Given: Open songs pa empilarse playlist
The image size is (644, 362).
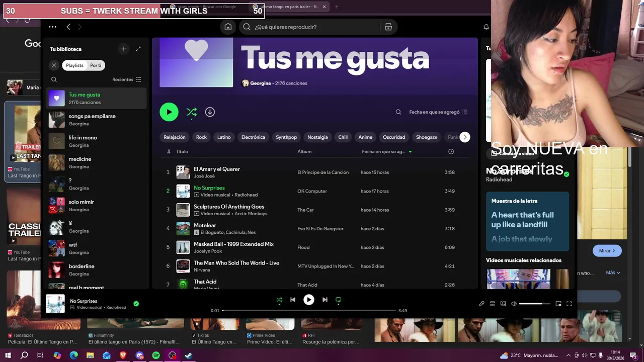Looking at the screenshot, I should tap(97, 120).
